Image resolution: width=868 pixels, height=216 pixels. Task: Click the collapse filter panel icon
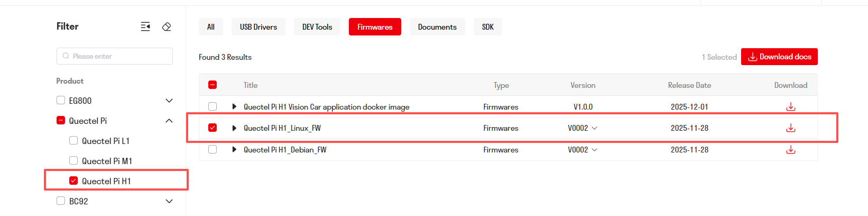pos(145,26)
